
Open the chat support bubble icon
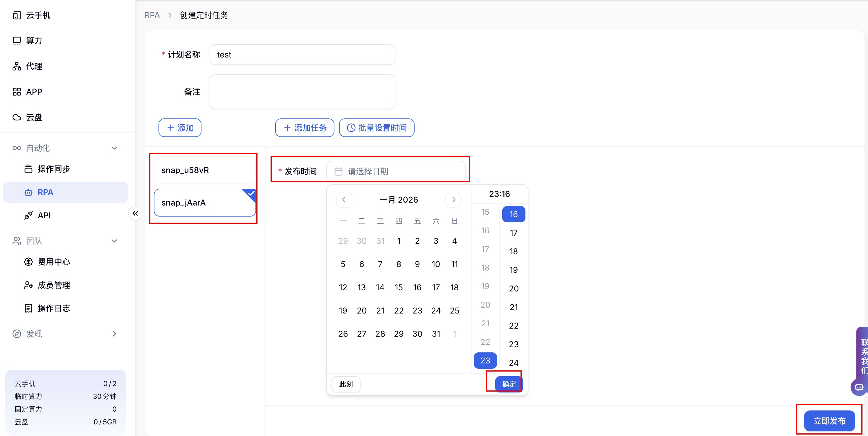pos(859,387)
